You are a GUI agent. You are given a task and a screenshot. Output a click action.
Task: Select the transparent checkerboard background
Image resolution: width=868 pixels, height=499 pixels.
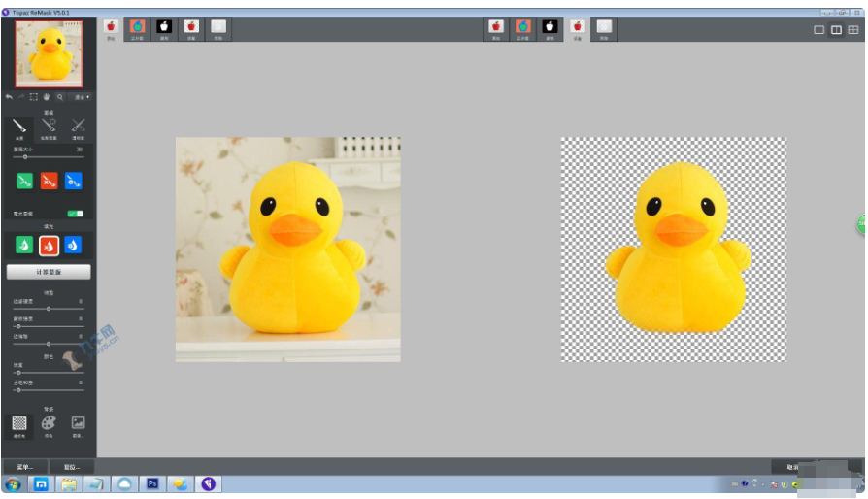pyautogui.click(x=19, y=426)
